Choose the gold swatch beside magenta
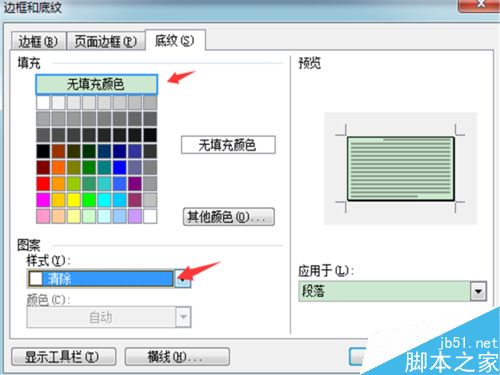500x375 pixels. coord(58,200)
